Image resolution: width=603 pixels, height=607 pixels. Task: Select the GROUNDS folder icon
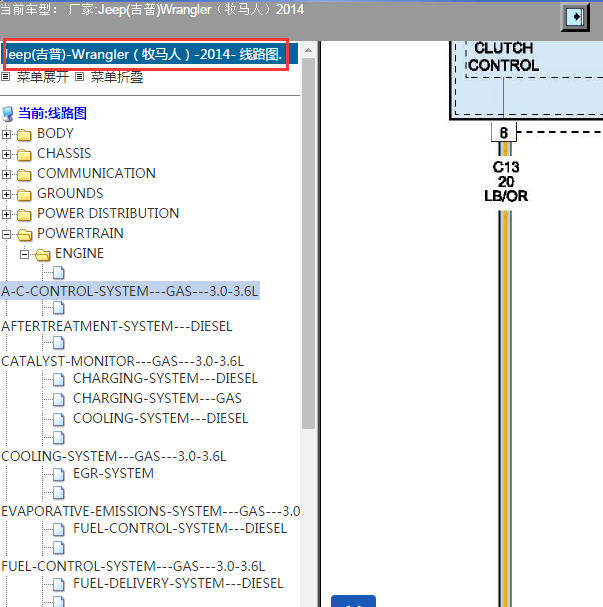(x=24, y=195)
